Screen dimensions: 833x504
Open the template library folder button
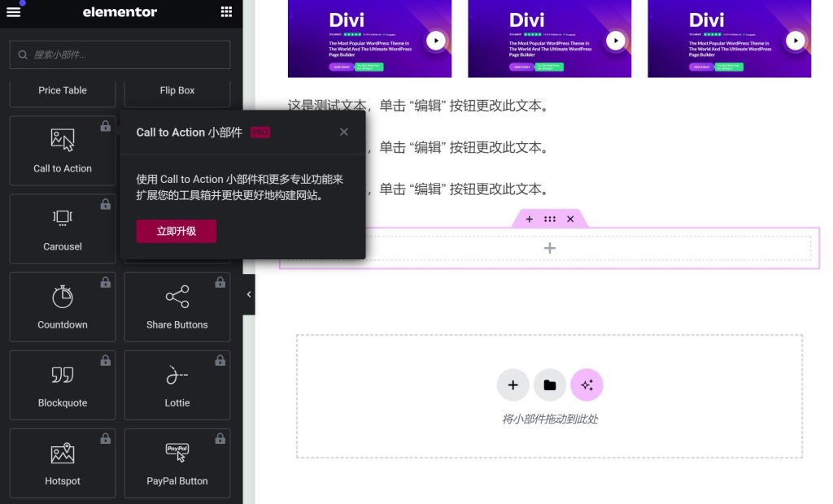click(550, 385)
